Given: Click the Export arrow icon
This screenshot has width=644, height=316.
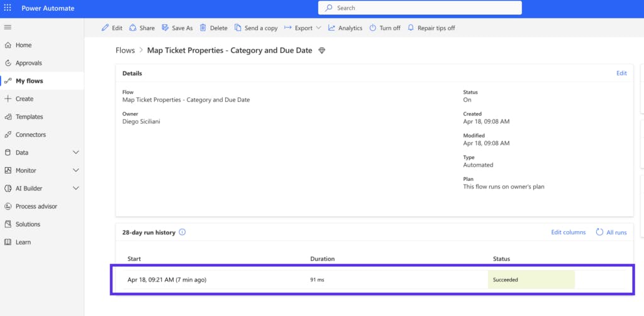Looking at the screenshot, I should (x=287, y=28).
